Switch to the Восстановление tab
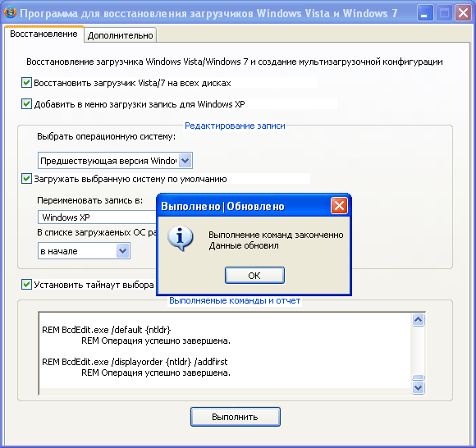The height and width of the screenshot is (448, 476). (x=44, y=34)
